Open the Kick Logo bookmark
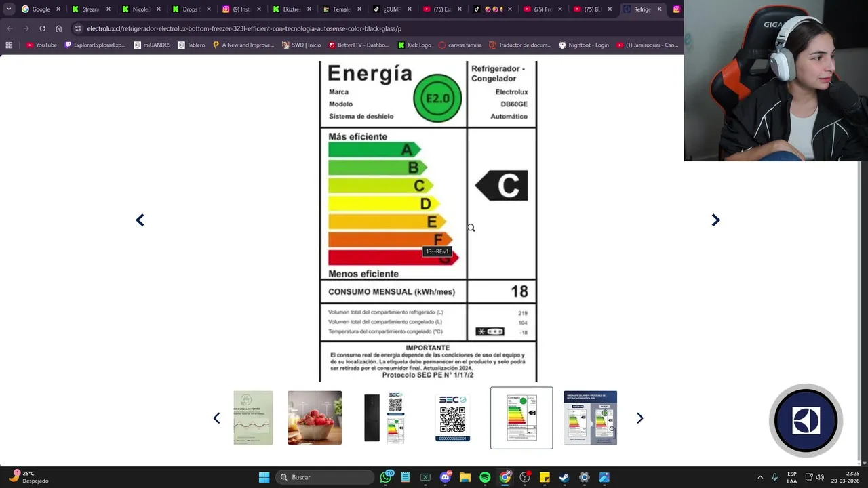The image size is (868, 488). coord(414,45)
